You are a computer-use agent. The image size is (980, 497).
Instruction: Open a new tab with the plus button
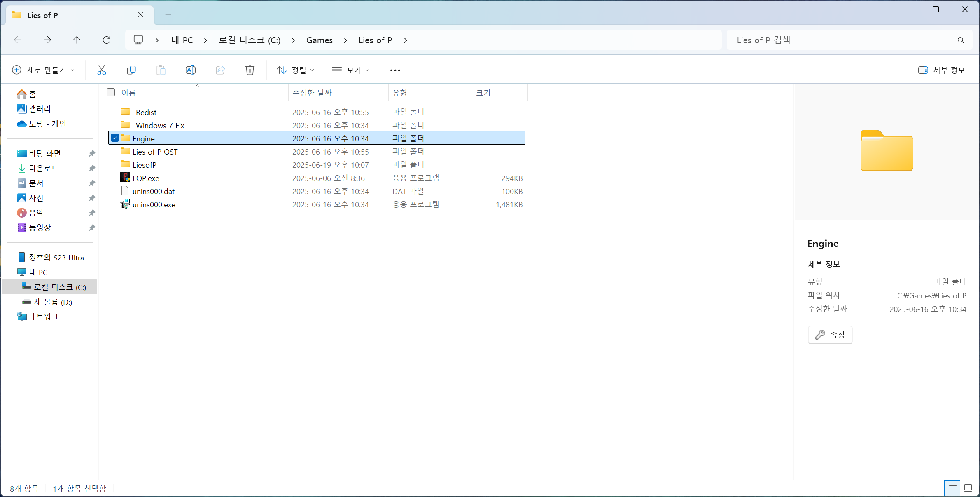tap(168, 15)
